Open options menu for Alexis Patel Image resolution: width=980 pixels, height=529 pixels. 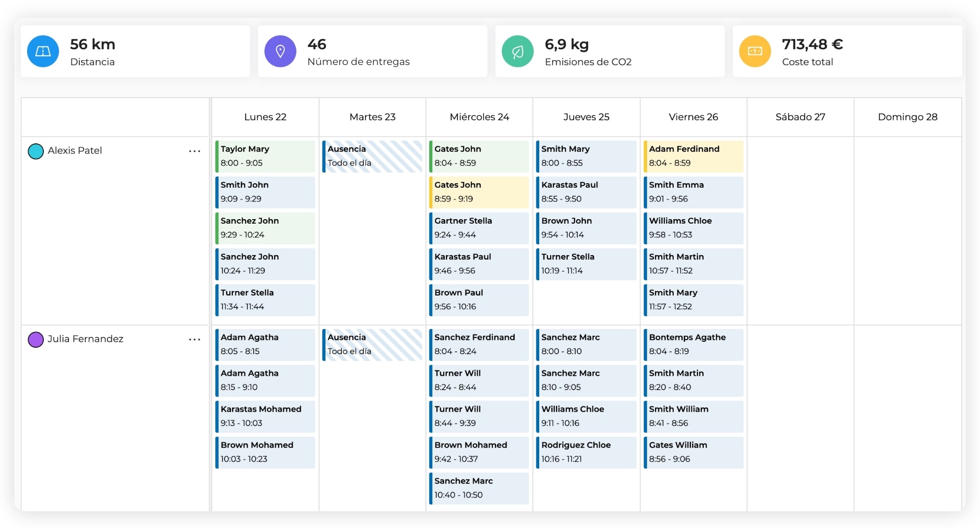[x=195, y=151]
